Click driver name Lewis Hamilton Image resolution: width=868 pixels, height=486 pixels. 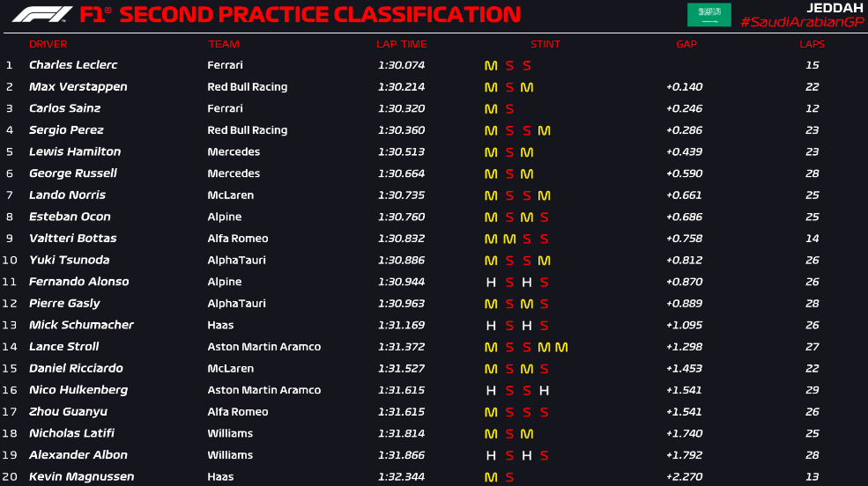coord(75,151)
